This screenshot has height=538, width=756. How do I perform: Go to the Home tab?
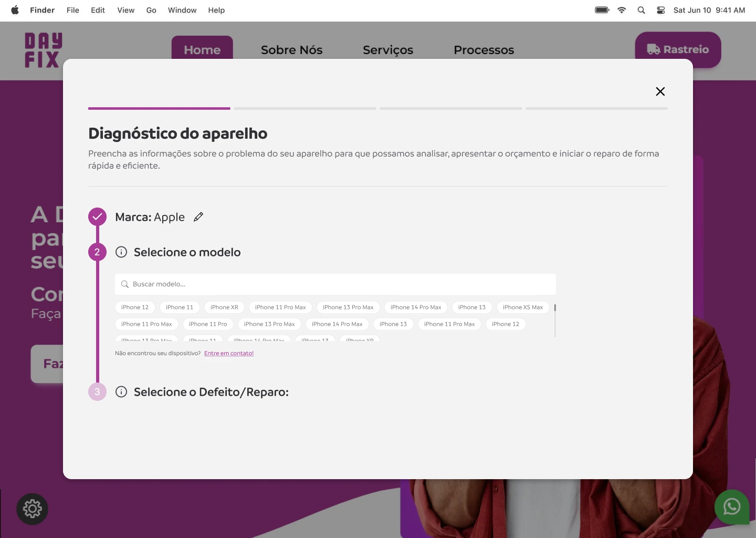tap(202, 50)
